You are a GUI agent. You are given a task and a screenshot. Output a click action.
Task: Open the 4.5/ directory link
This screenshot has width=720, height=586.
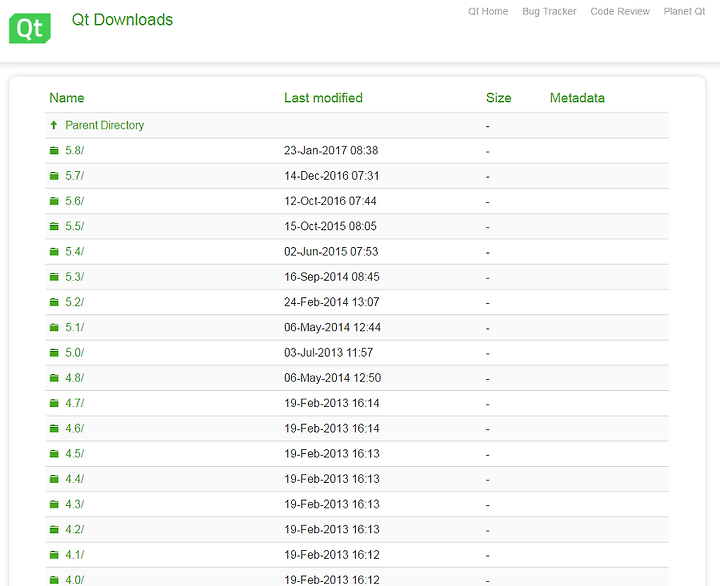point(74,453)
